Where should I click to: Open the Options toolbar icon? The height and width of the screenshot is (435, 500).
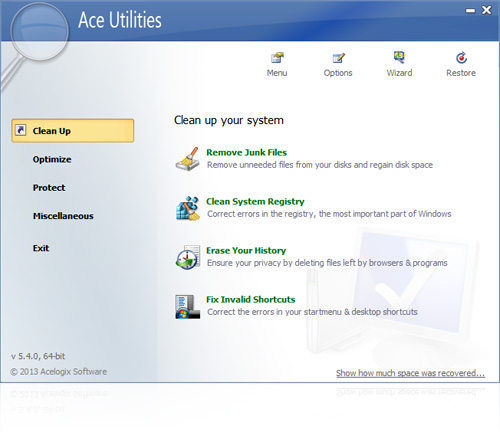click(338, 58)
